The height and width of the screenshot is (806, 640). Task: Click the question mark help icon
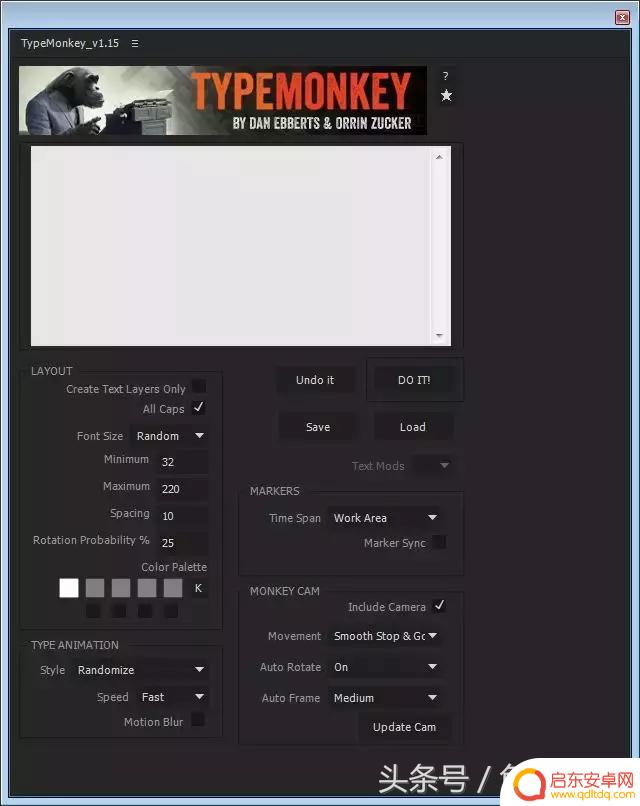[446, 76]
